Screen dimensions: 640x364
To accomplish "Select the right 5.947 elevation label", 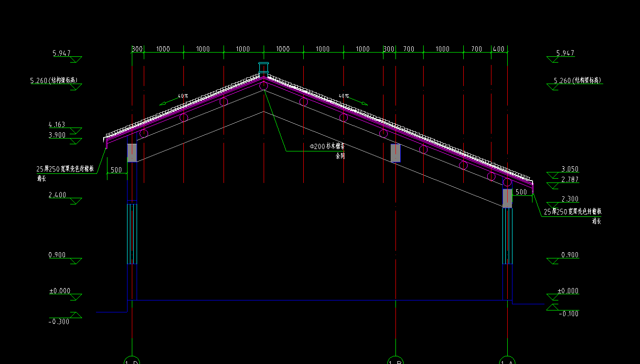I will tap(565, 53).
